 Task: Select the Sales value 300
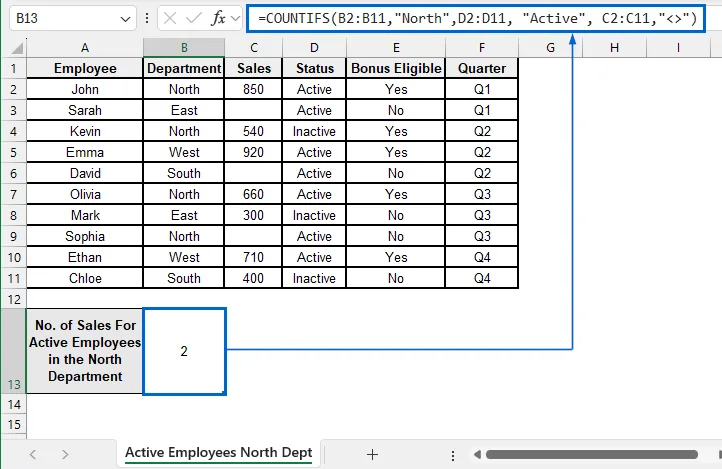point(253,215)
